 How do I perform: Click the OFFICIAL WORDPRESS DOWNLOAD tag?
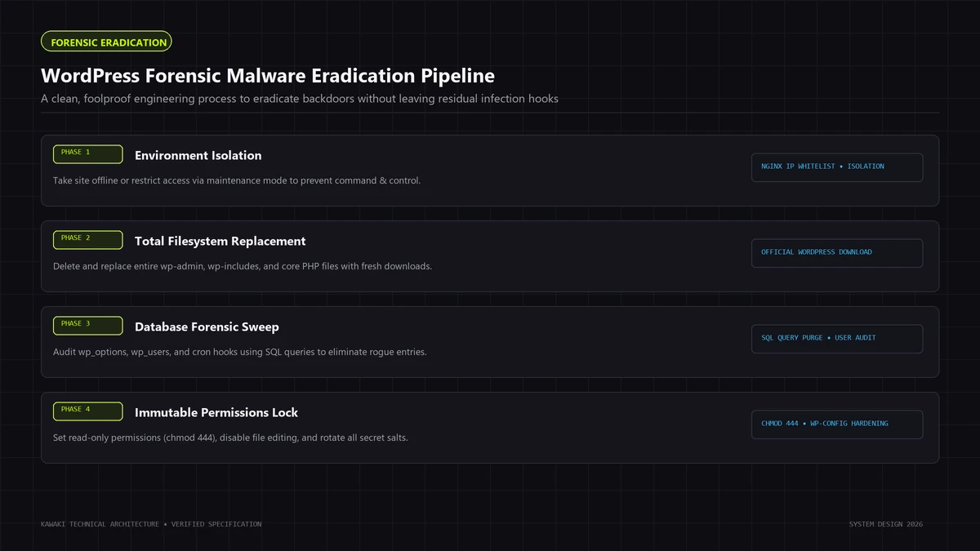coord(837,253)
